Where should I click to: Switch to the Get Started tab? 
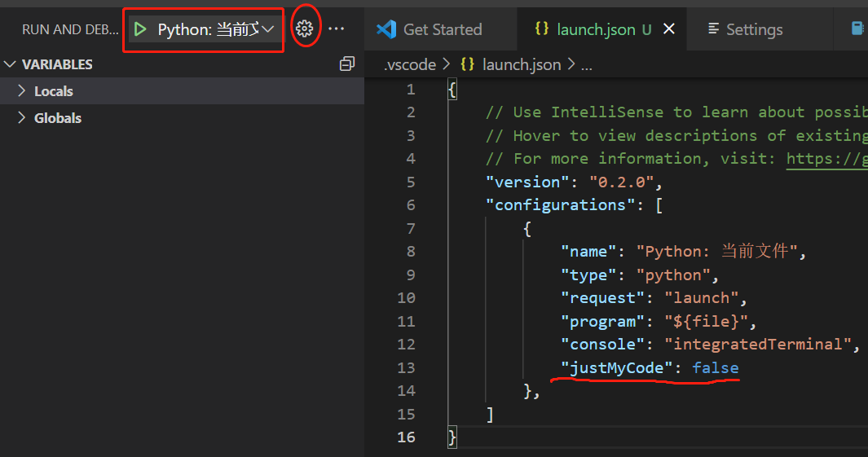pos(443,29)
